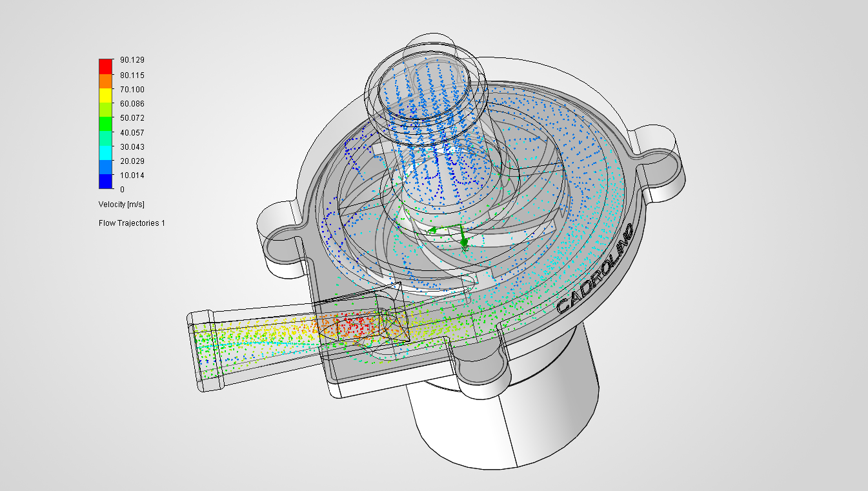Screen dimensions: 868x491
Task: Click the legend value 10.014
Action: (x=132, y=175)
